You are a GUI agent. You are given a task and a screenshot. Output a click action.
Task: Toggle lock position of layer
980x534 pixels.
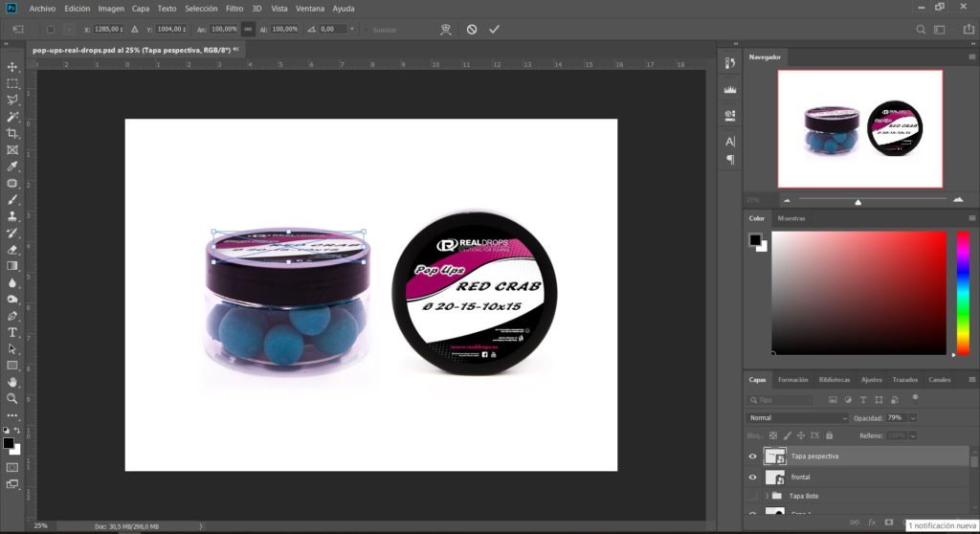801,435
